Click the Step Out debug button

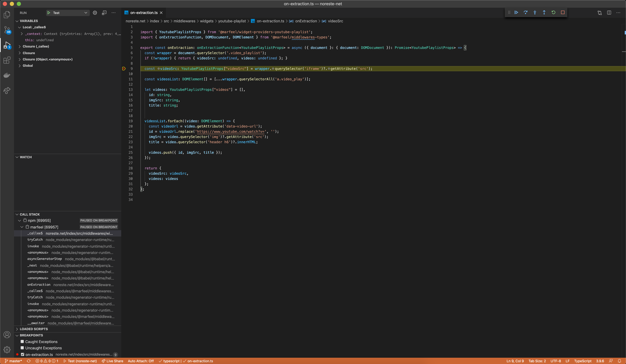point(544,12)
